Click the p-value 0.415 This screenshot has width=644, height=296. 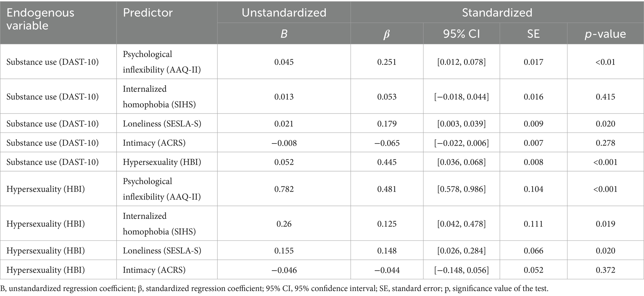[x=605, y=97]
